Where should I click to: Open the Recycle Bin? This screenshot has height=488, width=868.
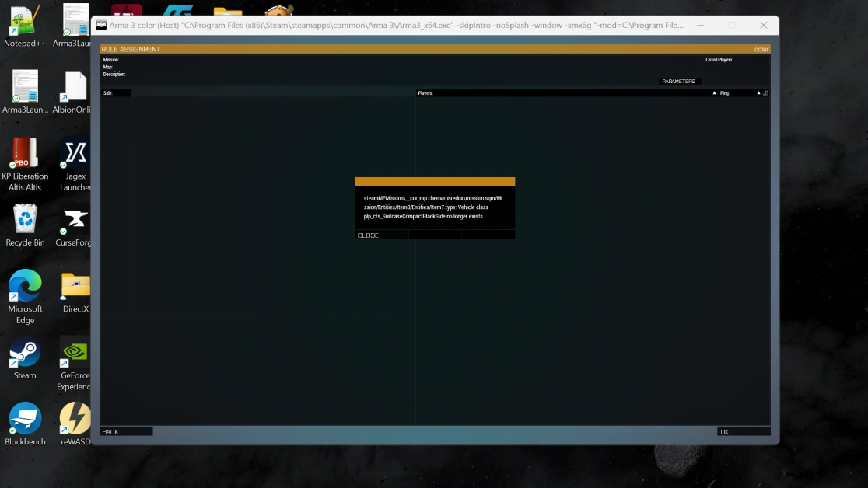click(x=25, y=225)
